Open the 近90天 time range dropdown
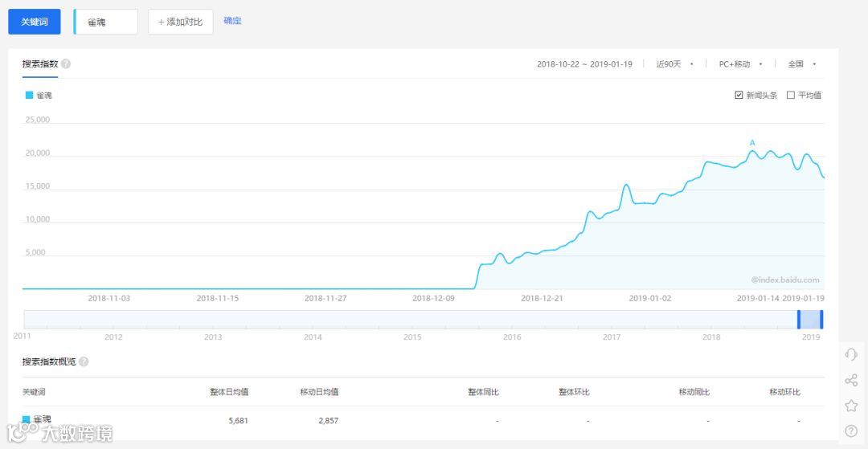 click(675, 64)
